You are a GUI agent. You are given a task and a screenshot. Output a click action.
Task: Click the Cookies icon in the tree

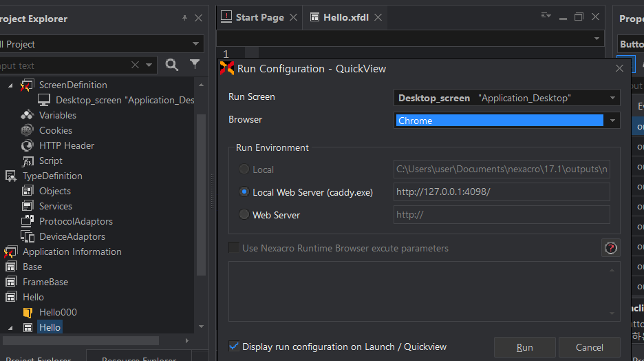coord(27,130)
